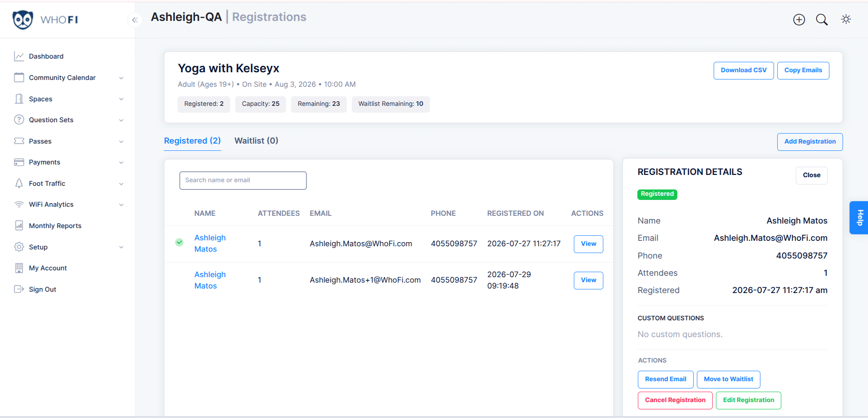Click the green Edit Registration button
The width and height of the screenshot is (868, 418).
pyautogui.click(x=748, y=400)
